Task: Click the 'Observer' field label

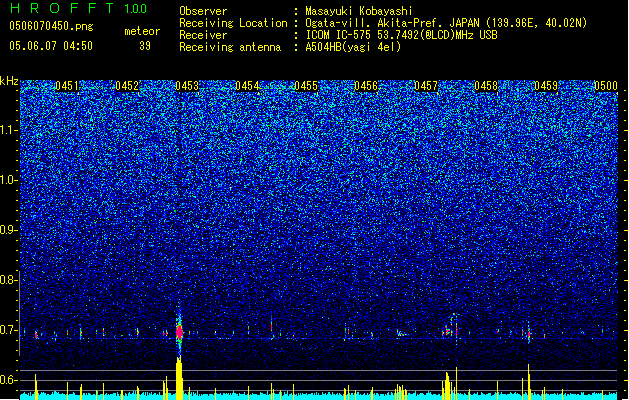Action: (203, 11)
